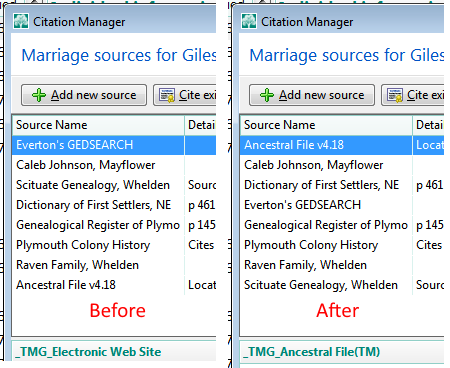
Task: Click _TMG_Ancestral File(TM) heading
Action: (312, 352)
